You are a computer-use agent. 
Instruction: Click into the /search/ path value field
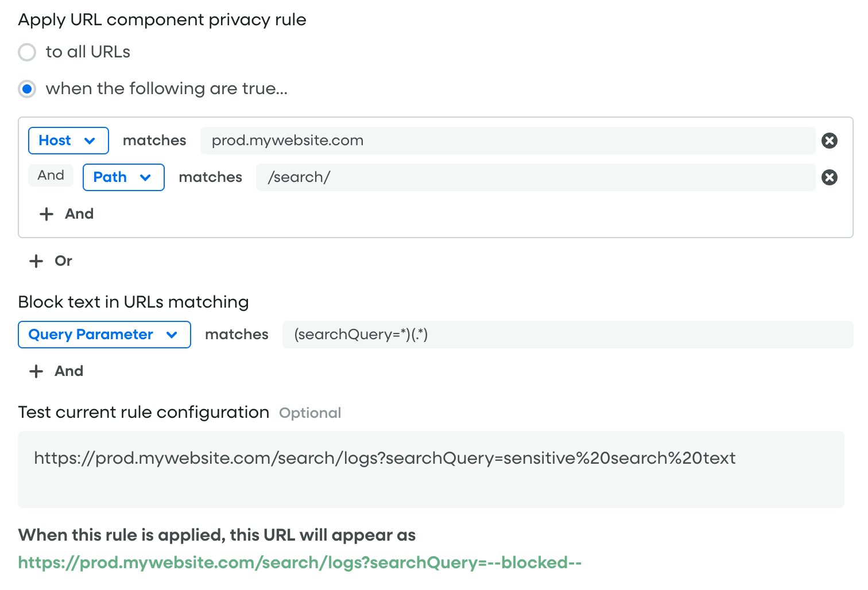tap(535, 177)
